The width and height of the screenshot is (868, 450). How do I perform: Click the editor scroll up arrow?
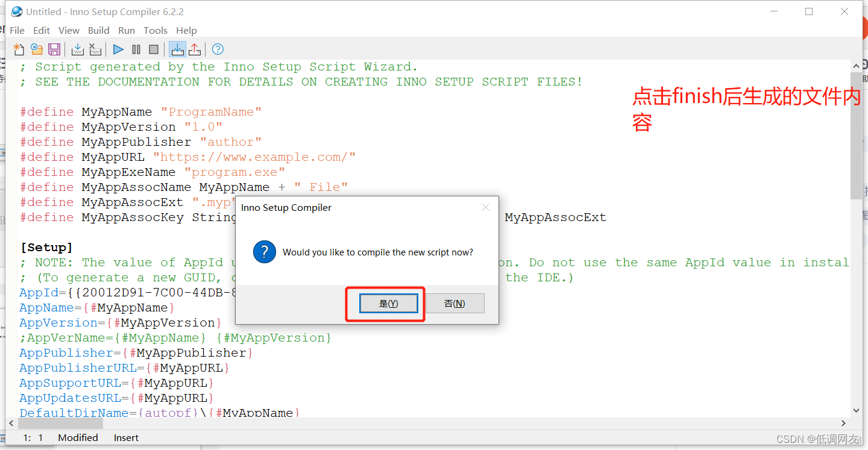coord(856,66)
